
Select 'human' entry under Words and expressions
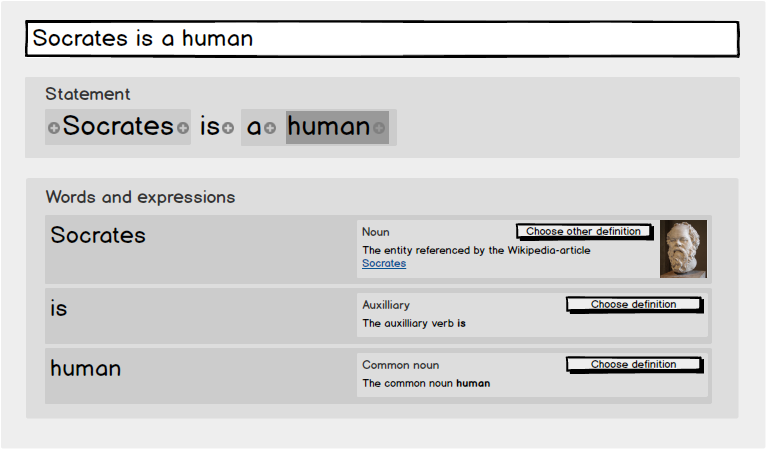pos(86,369)
